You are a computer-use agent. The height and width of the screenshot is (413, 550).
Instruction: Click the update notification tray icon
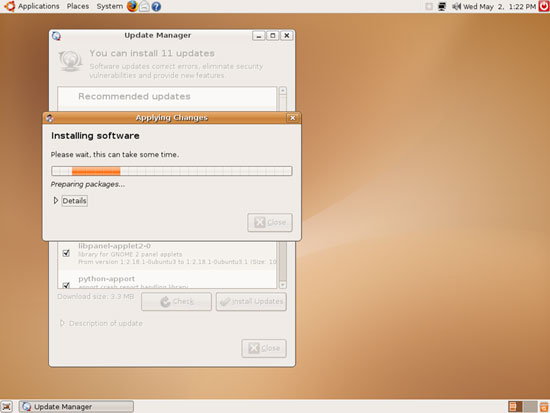point(429,6)
